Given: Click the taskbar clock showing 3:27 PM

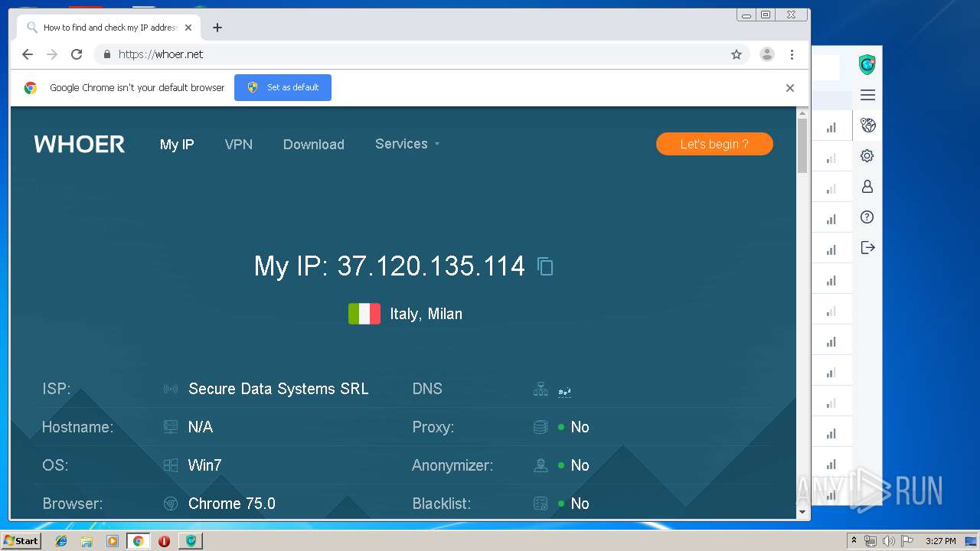Looking at the screenshot, I should click(x=940, y=541).
